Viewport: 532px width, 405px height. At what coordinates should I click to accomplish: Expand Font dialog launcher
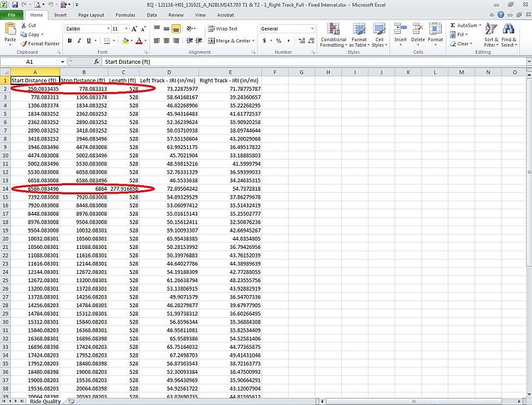pyautogui.click(x=146, y=52)
